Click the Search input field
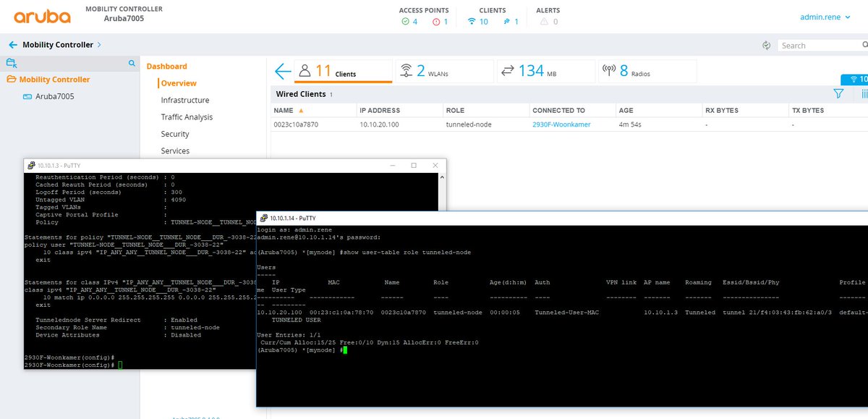Viewport: 868px width, 419px height. pyautogui.click(x=822, y=45)
